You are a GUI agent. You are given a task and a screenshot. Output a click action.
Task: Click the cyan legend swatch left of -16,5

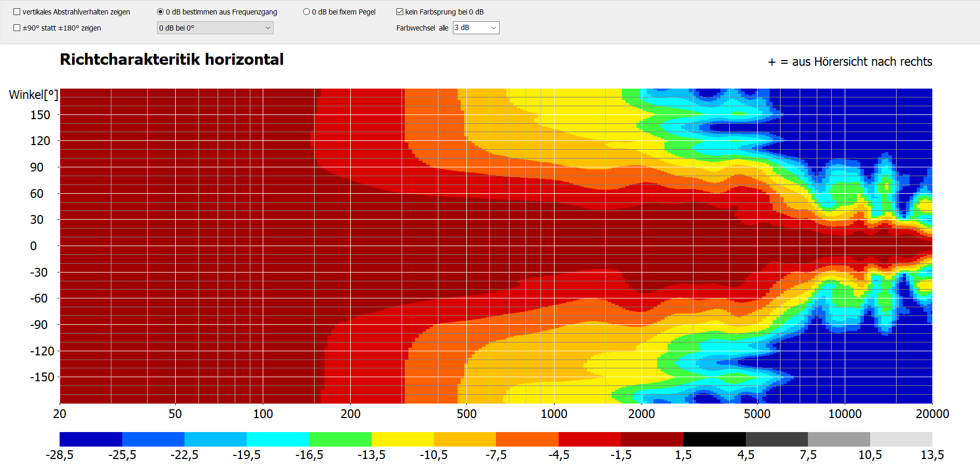pos(278,439)
